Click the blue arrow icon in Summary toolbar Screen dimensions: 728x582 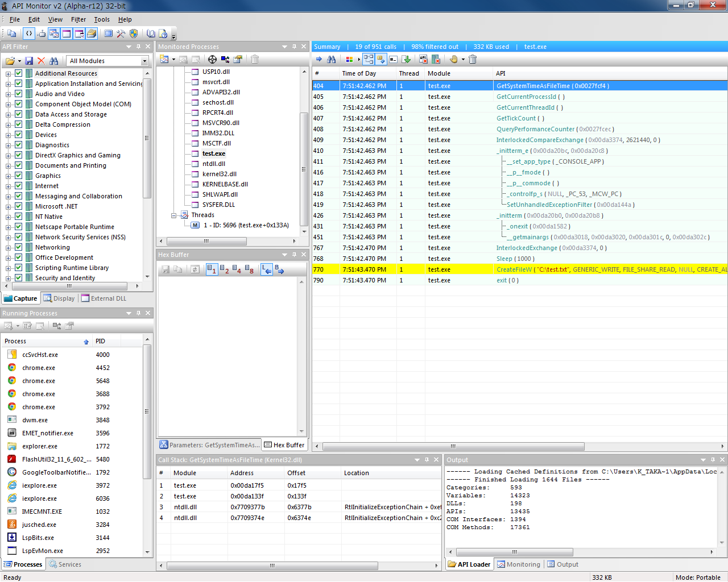point(319,59)
